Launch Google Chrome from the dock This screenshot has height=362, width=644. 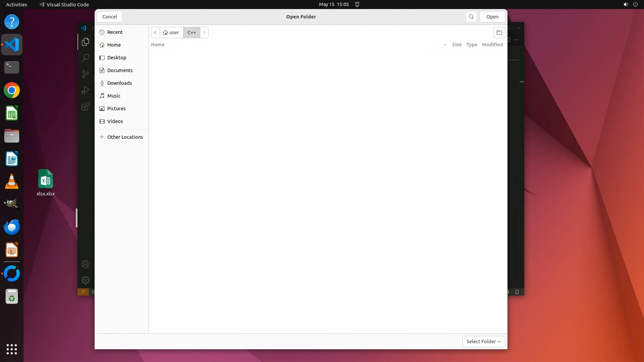[x=12, y=90]
